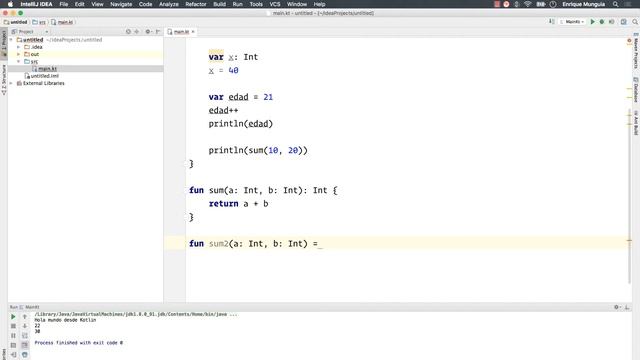Viewport: 640px width, 360px height.
Task: Collapse the untitled project root node
Action: click(11, 40)
